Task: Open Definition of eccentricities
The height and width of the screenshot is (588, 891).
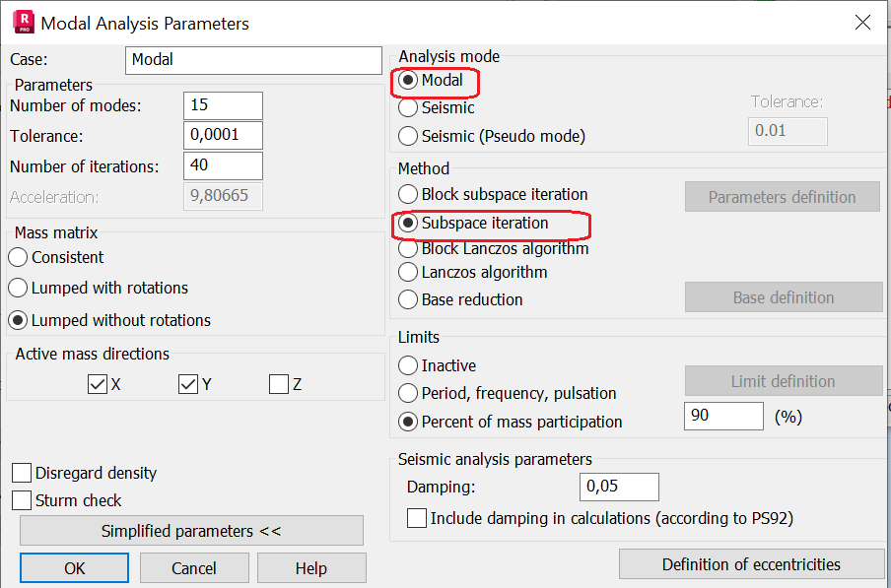Action: pyautogui.click(x=751, y=564)
